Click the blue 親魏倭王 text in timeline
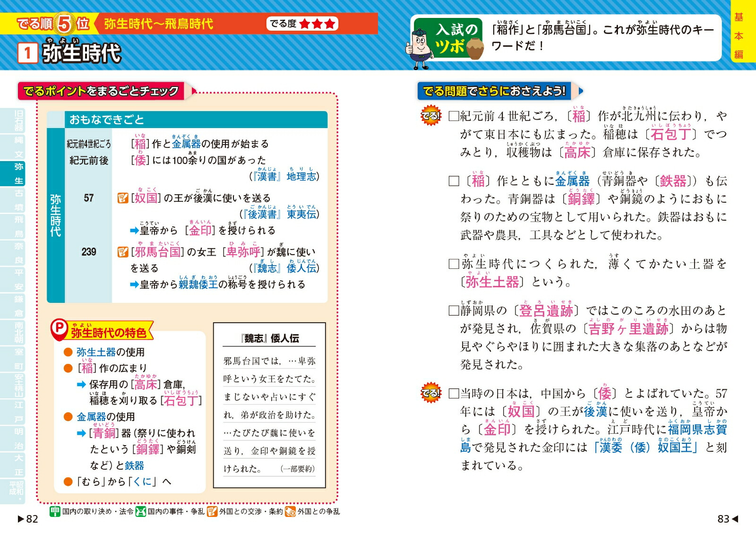The image size is (756, 533). [x=198, y=284]
